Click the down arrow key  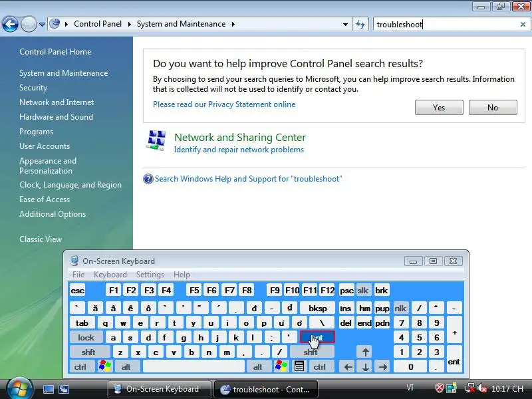pos(365,367)
